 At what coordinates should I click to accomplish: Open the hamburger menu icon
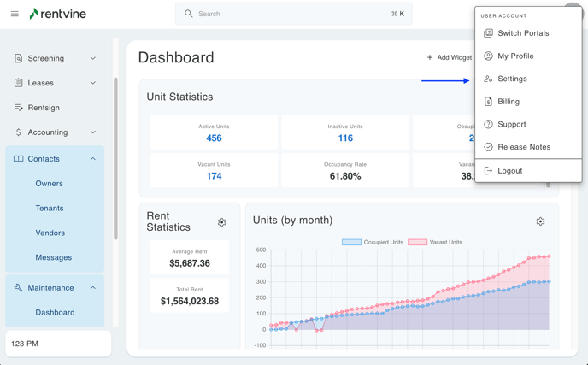click(x=15, y=14)
